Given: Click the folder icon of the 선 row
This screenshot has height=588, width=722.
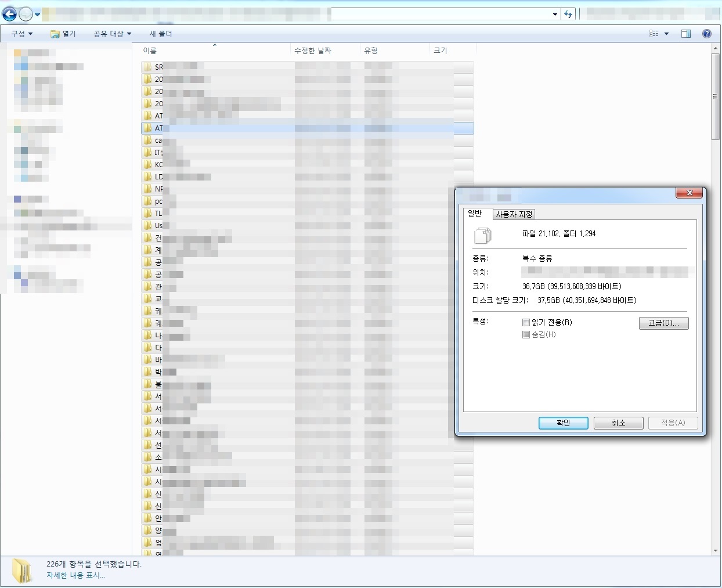Looking at the screenshot, I should (147, 445).
